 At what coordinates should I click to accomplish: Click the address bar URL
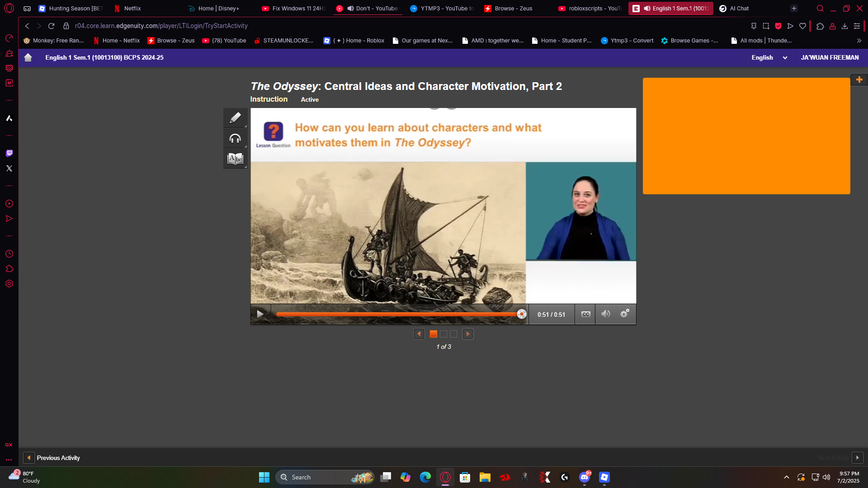(161, 26)
